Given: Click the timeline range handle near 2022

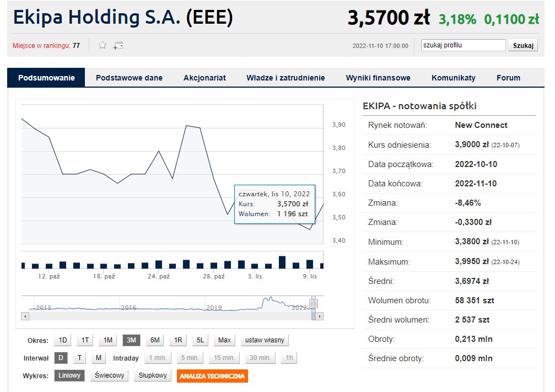Looking at the screenshot, I should click(x=313, y=304).
